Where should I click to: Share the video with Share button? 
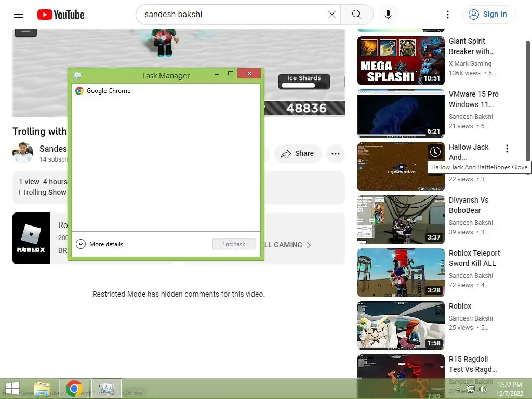tap(298, 153)
